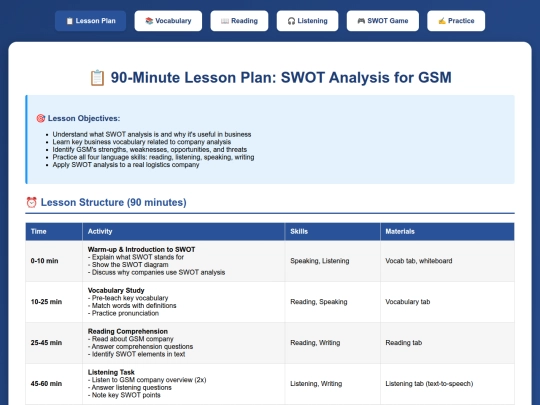Click the line 'Answer comprehension questions'

140,346
